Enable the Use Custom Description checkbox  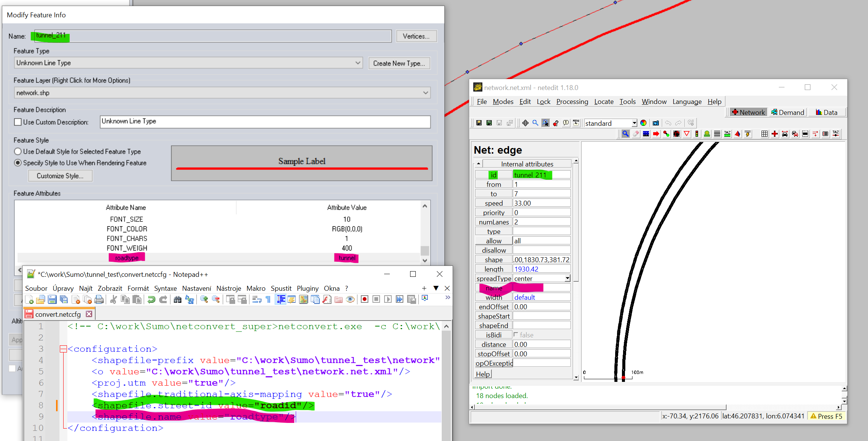(x=18, y=122)
